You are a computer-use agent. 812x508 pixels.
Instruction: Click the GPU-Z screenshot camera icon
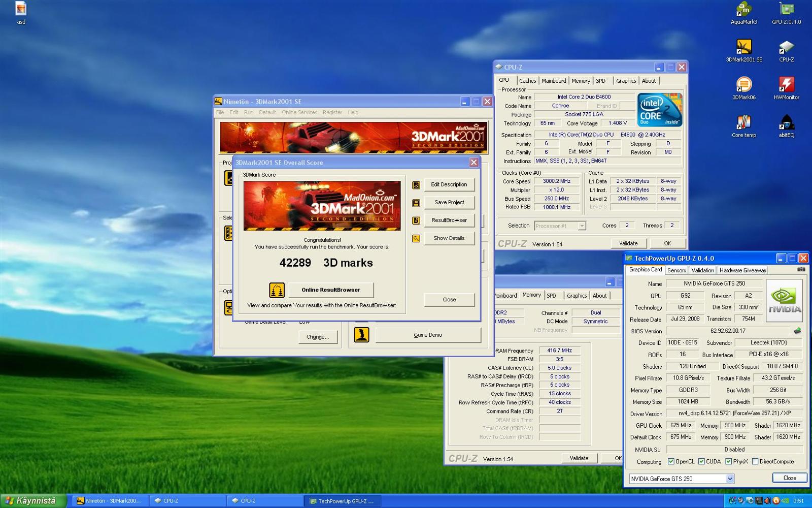[x=801, y=269]
